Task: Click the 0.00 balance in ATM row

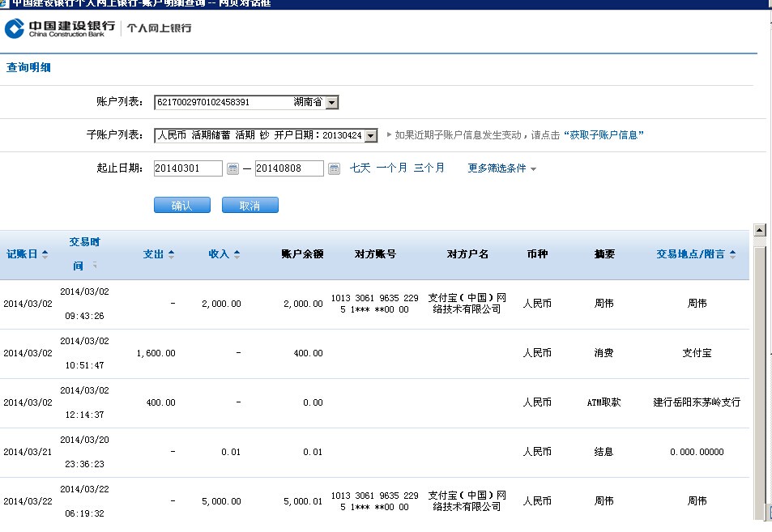Action: tap(313, 402)
